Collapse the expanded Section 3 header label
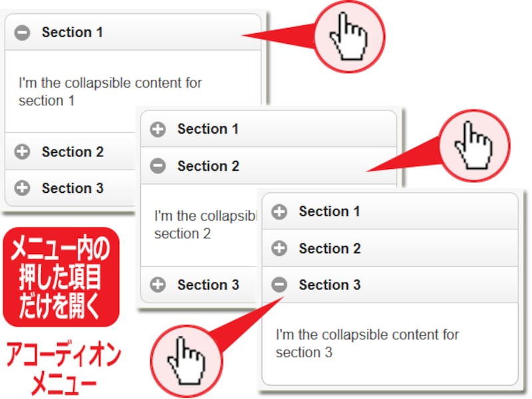Viewport: 532px width, 399px height. [329, 285]
